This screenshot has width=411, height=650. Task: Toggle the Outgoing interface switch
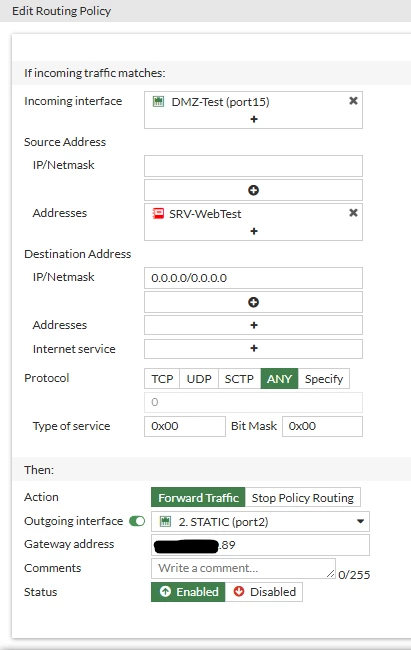coord(137,521)
